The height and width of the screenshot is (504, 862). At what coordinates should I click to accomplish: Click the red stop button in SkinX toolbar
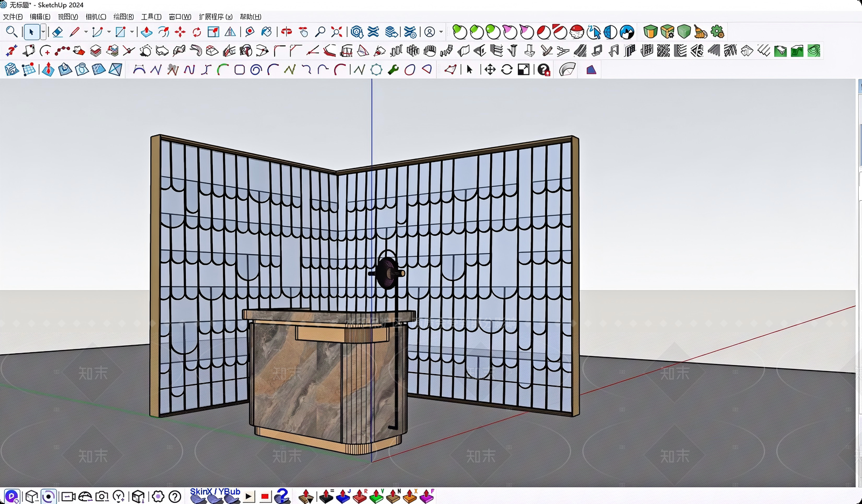point(265,496)
